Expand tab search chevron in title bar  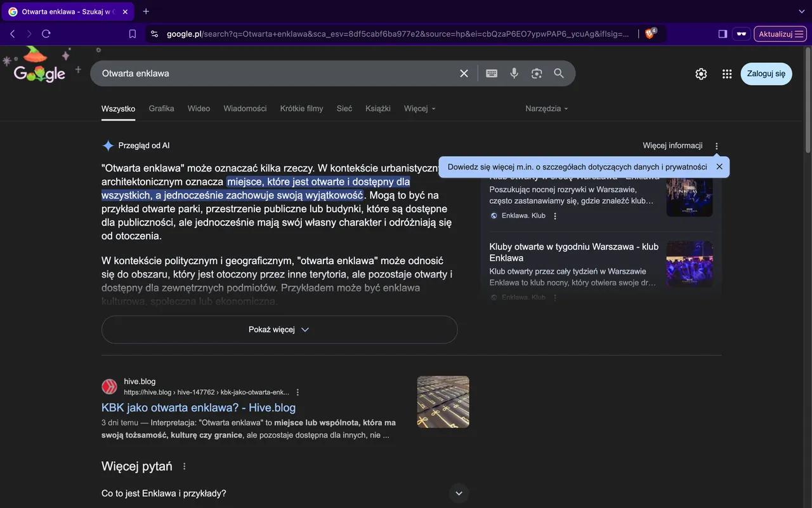801,11
